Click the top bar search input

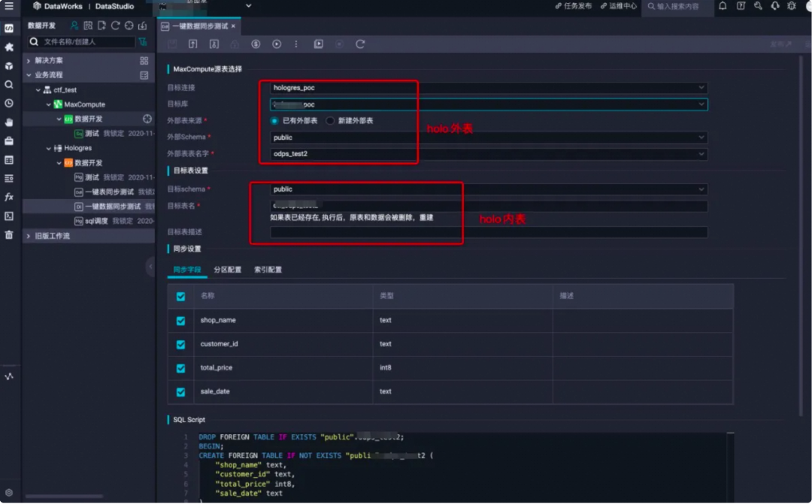[677, 6]
